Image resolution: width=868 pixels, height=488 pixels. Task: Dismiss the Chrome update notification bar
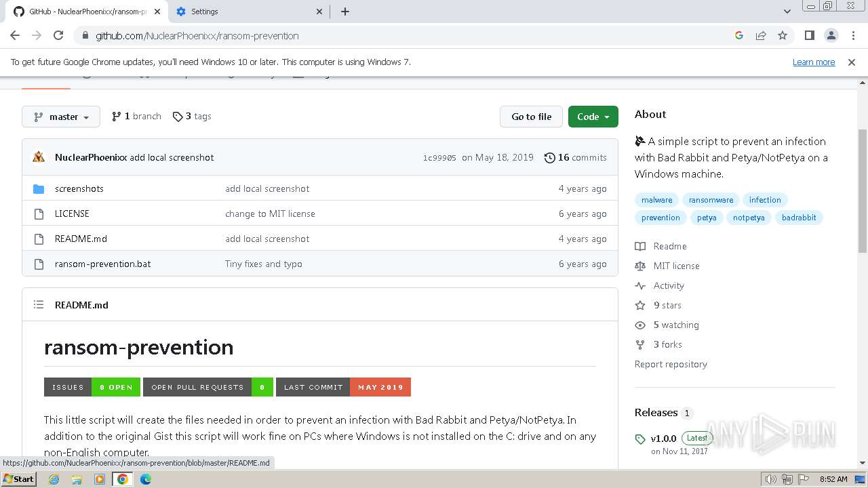click(x=852, y=62)
